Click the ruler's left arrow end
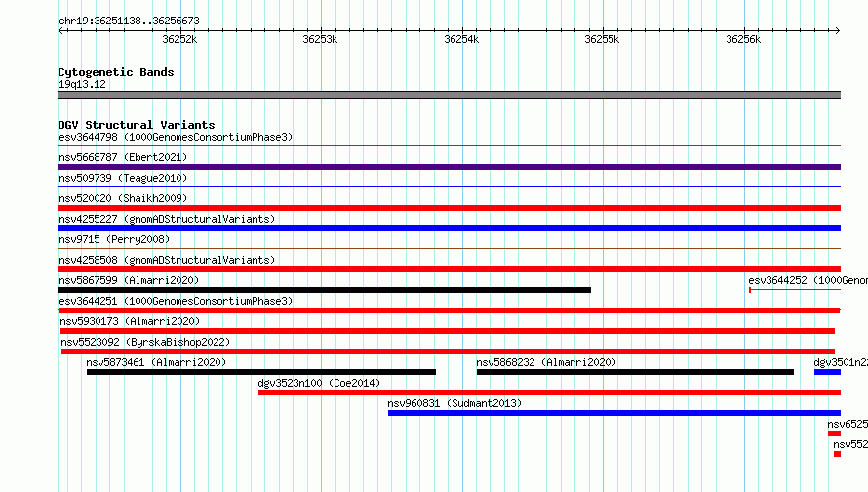The height and width of the screenshot is (492, 868). [60, 30]
